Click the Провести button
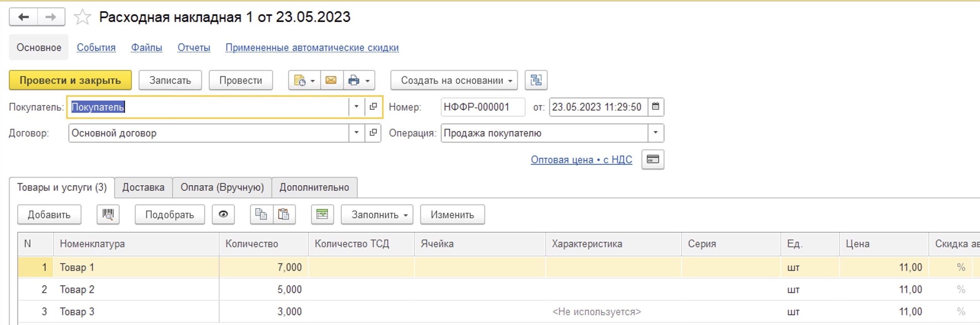The width and height of the screenshot is (980, 325). tap(241, 80)
